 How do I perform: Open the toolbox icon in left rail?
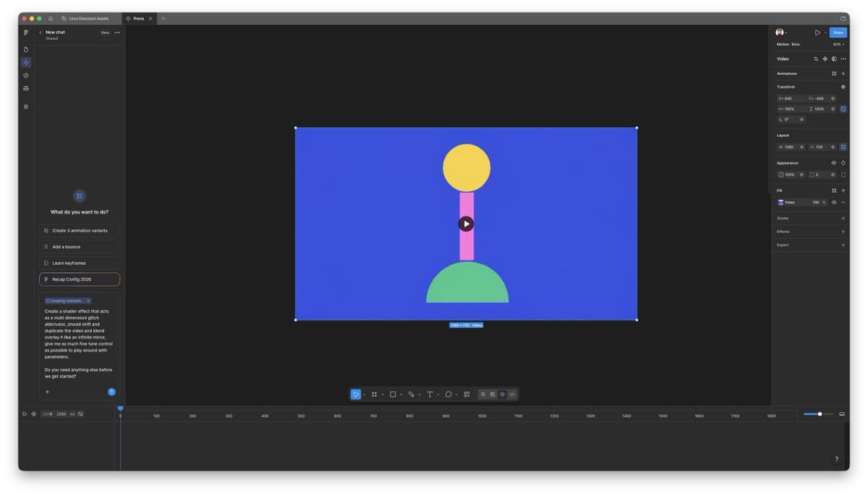(26, 88)
